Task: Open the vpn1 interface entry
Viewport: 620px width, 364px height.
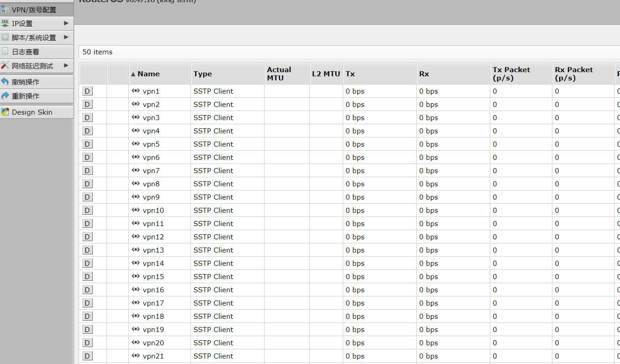Action: coord(151,91)
